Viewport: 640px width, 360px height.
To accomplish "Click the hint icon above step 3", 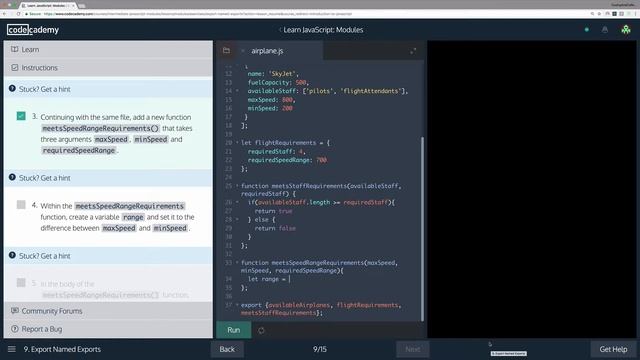I will [12, 89].
